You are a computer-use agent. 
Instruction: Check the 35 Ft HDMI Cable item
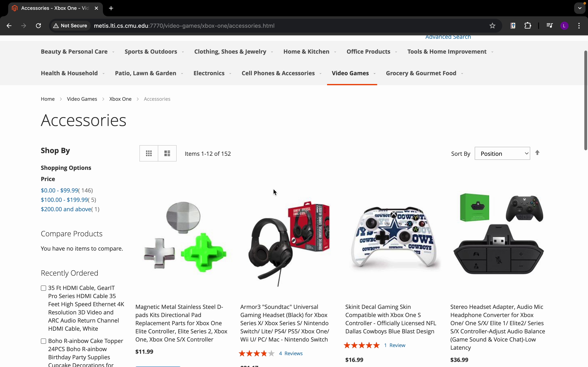(x=43, y=288)
